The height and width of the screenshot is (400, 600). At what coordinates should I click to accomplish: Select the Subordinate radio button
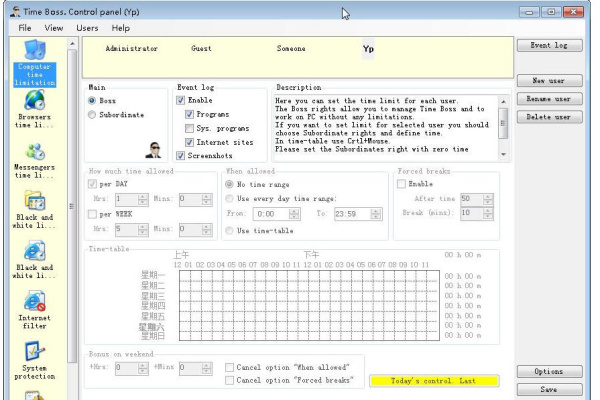93,115
